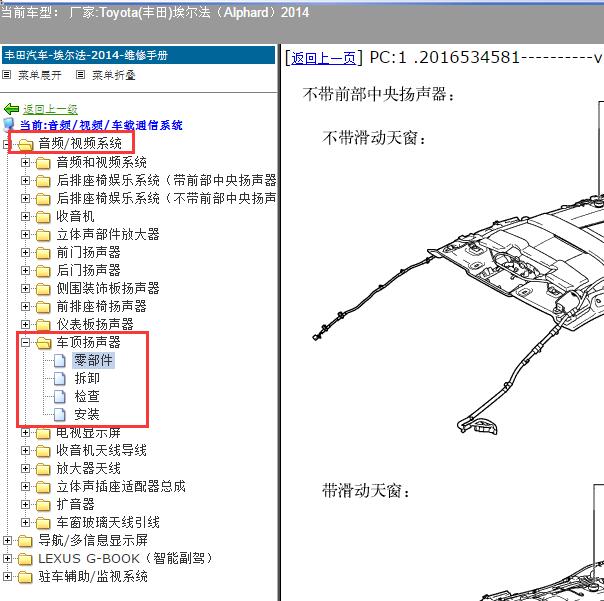Open the 检查 page
604x601 pixels.
(87, 396)
